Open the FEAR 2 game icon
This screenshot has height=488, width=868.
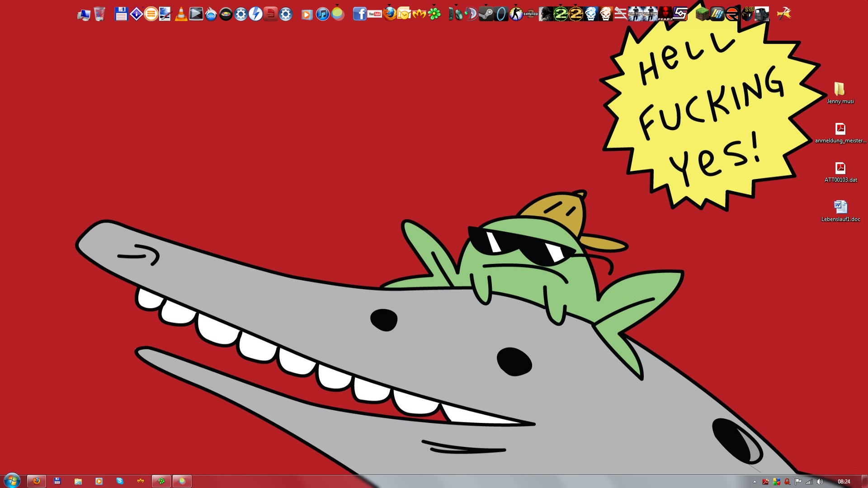click(x=665, y=14)
